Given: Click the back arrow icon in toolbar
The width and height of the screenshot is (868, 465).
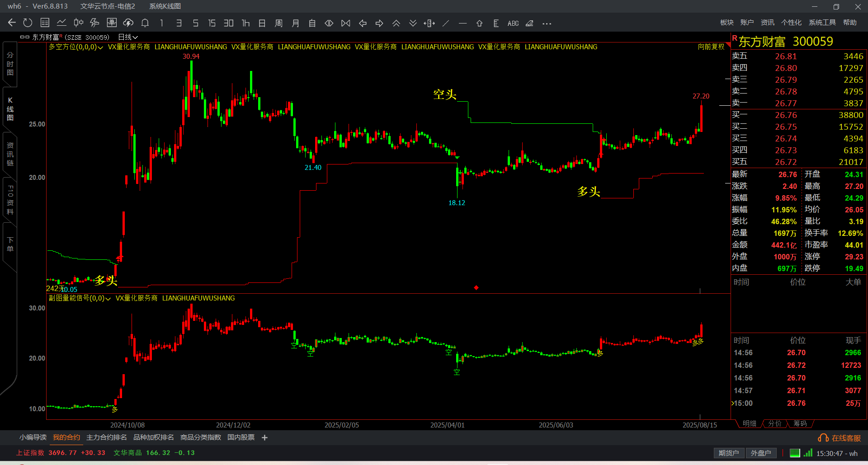Looking at the screenshot, I should [x=12, y=23].
